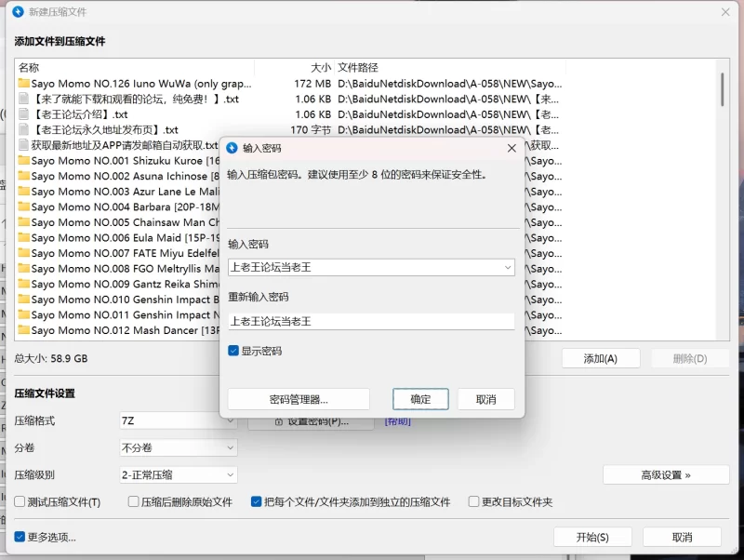
Task: Click the 名称 column header
Action: (x=135, y=67)
